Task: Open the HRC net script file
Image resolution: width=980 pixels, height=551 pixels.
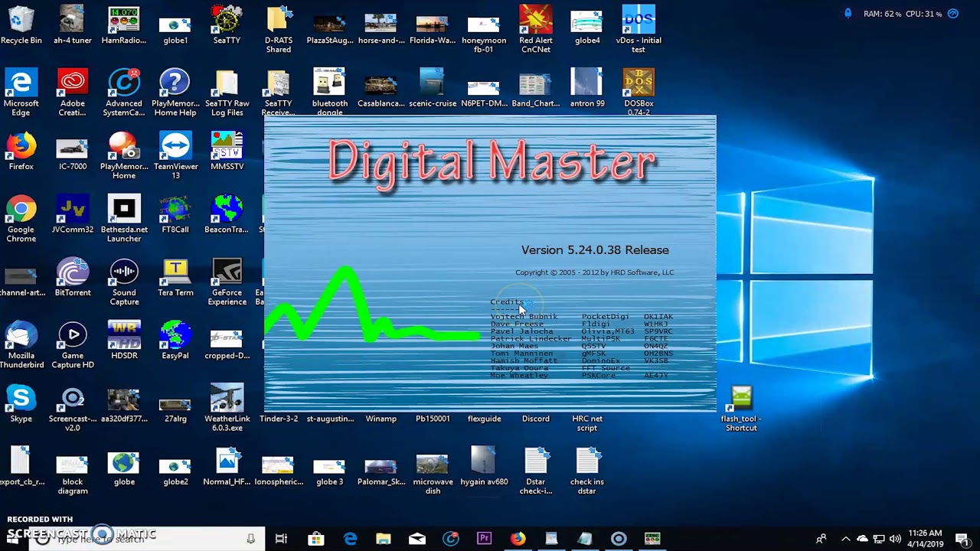Action: 586,423
